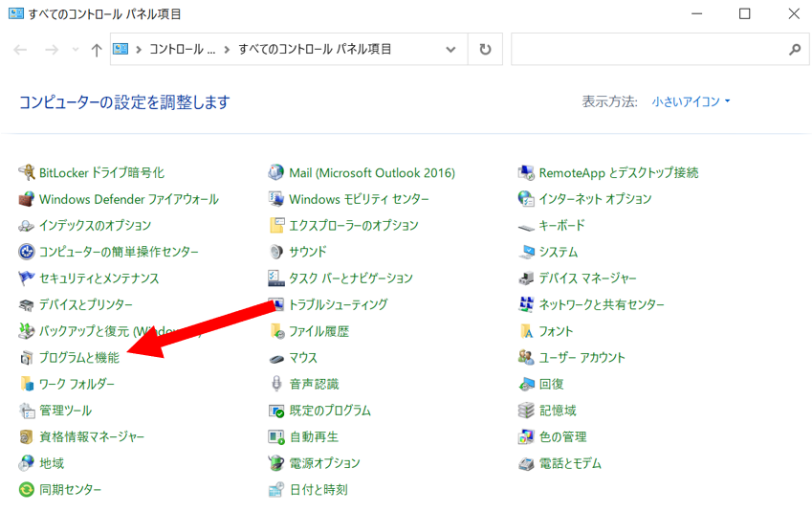Expand the 小さいアイコン view dropdown
812x512 pixels.
(x=691, y=101)
